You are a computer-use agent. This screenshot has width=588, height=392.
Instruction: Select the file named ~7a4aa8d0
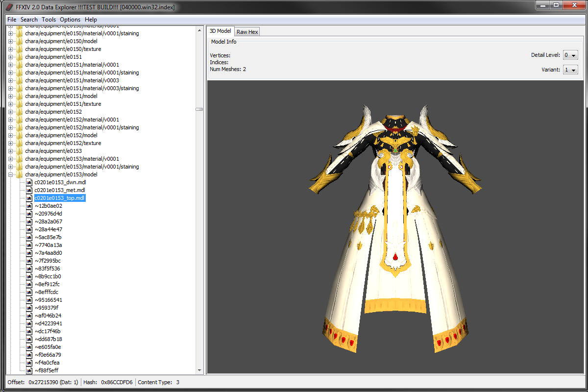48,253
